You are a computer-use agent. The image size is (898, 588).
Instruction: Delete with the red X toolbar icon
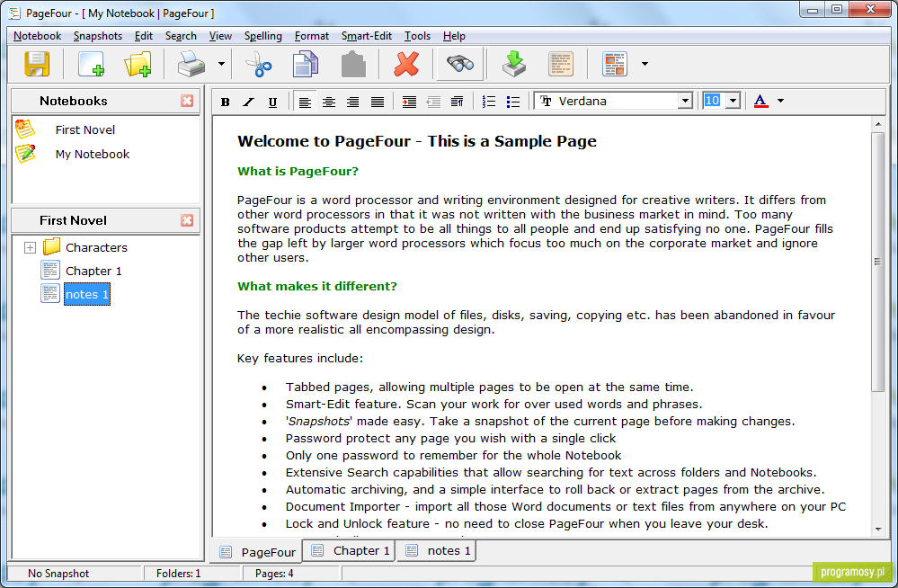click(x=406, y=64)
